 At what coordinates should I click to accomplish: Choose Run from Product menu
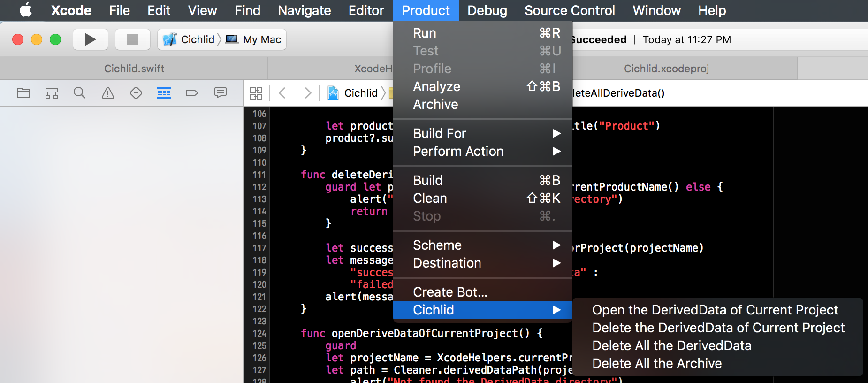point(483,33)
